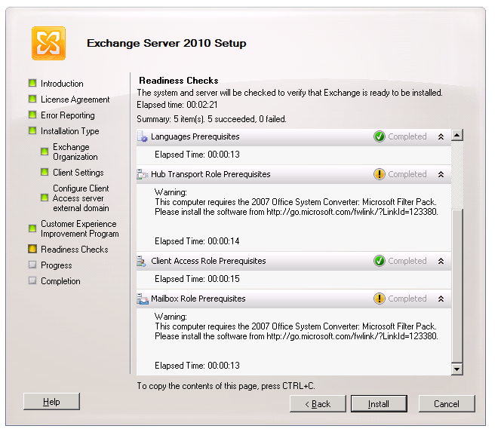Click the Install button
This screenshot has height=438, width=504.
point(379,403)
